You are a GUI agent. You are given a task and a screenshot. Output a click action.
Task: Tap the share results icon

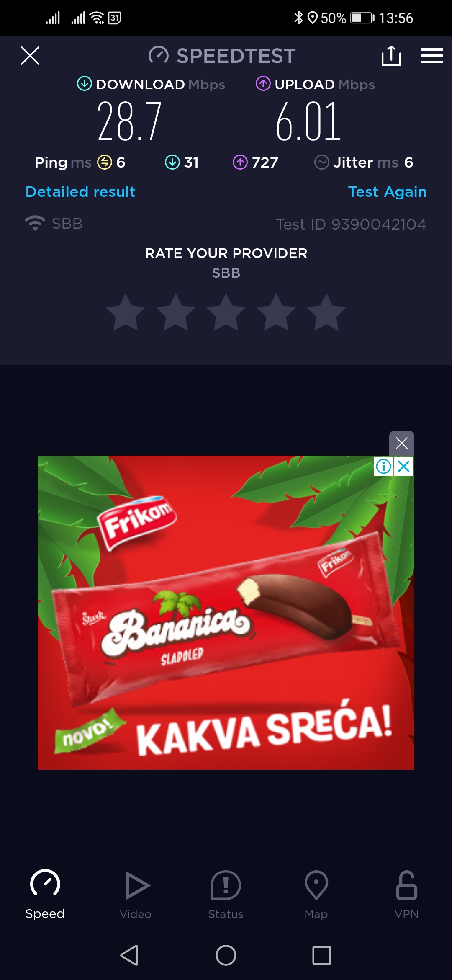[x=391, y=56]
